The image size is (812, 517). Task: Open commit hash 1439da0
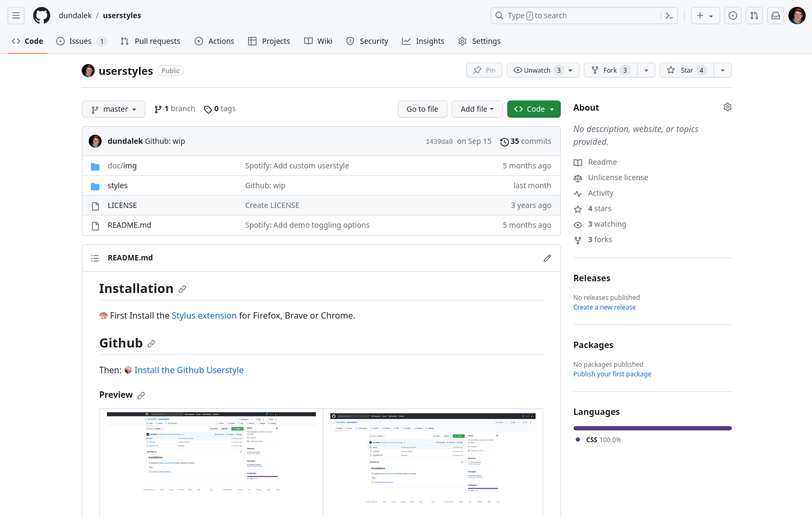(439, 142)
